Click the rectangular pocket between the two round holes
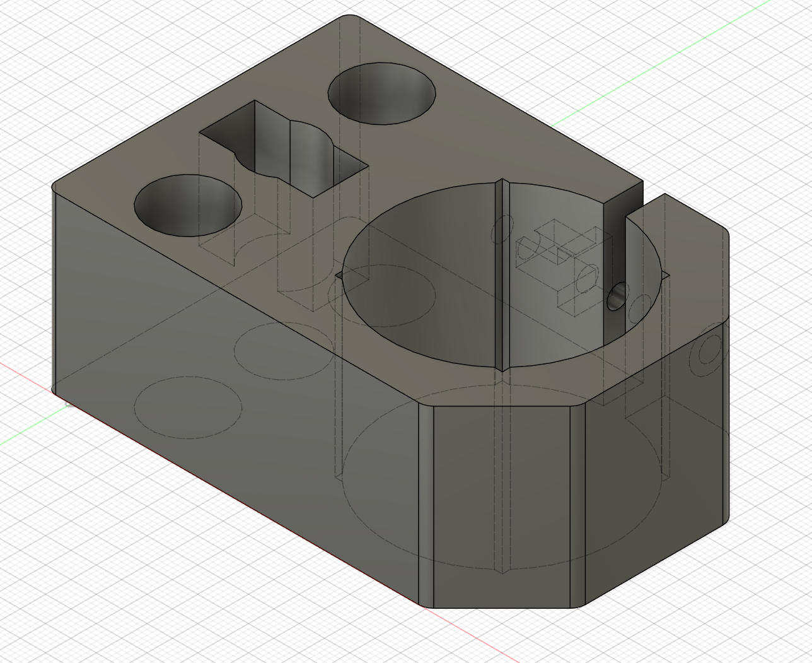 (284, 149)
